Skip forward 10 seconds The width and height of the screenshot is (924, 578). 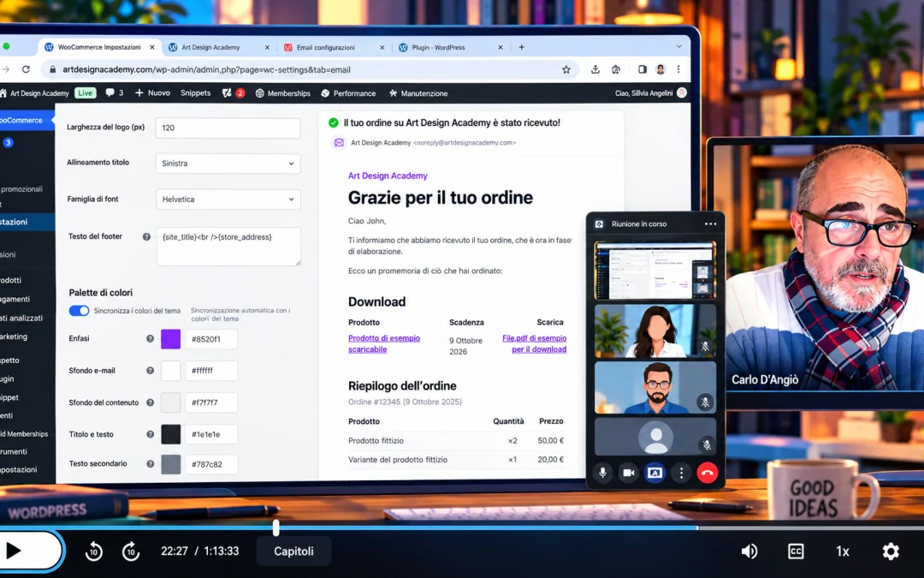pos(131,551)
